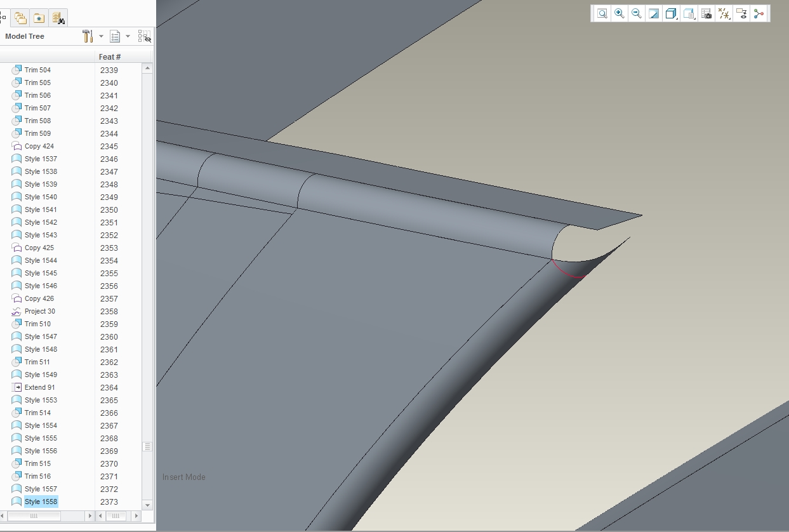Click the Model Tree heading label

(x=25, y=36)
